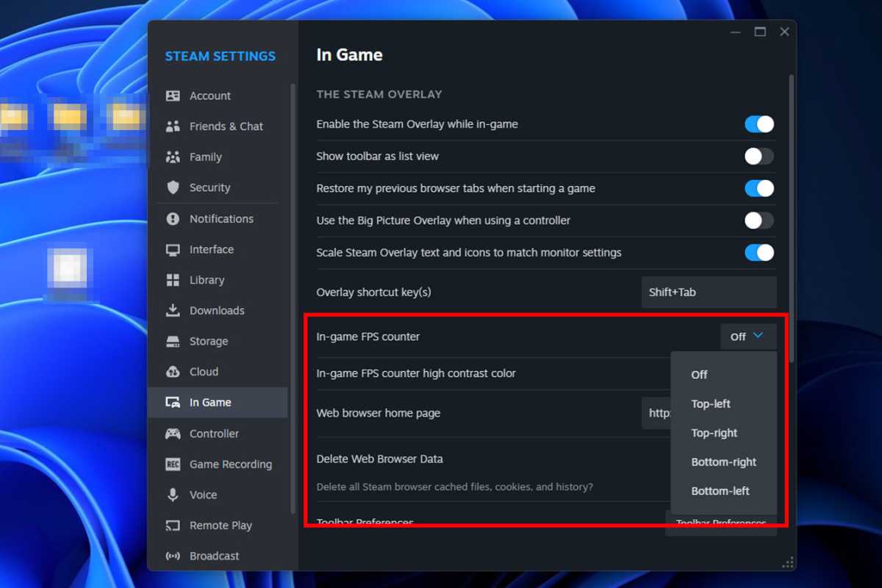The width and height of the screenshot is (882, 588).
Task: Choose Top-right FPS counter position
Action: (724, 433)
